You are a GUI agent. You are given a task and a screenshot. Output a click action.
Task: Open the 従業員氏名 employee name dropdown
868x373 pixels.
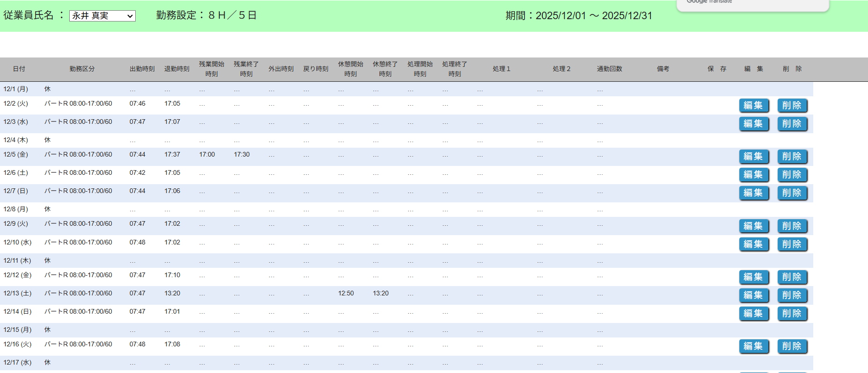[x=102, y=16]
